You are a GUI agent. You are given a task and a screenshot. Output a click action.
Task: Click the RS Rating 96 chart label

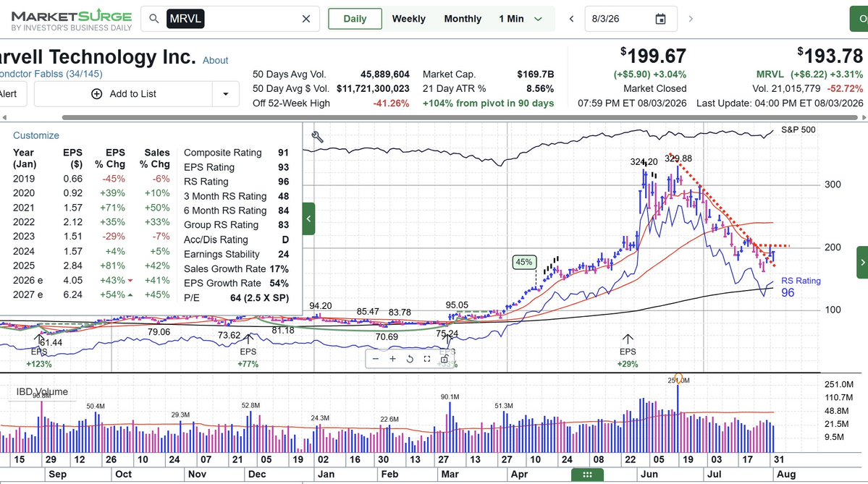(801, 286)
